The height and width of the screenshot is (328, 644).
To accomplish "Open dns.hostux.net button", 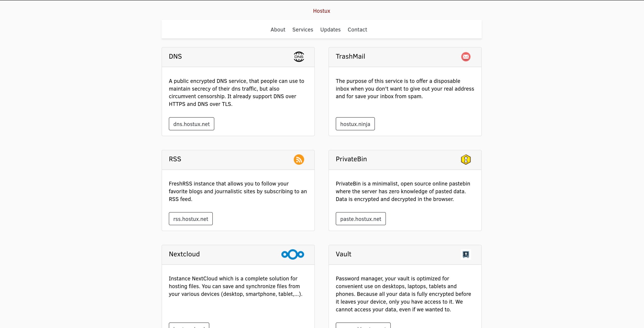I will [x=191, y=124].
